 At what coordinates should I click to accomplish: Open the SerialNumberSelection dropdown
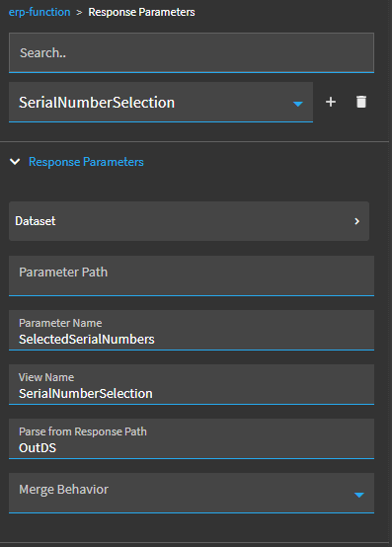point(161,103)
